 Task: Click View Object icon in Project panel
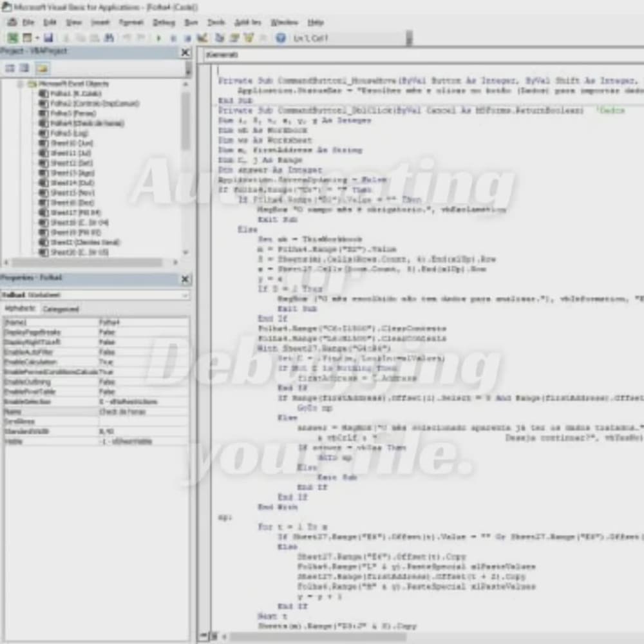pyautogui.click(x=24, y=68)
